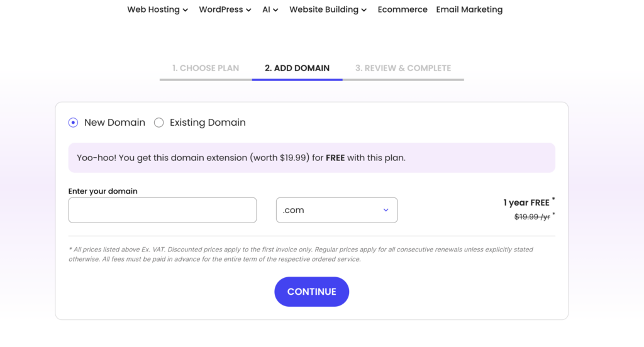The image size is (644, 347).
Task: Expand the Web Hosting menu
Action: (153, 10)
